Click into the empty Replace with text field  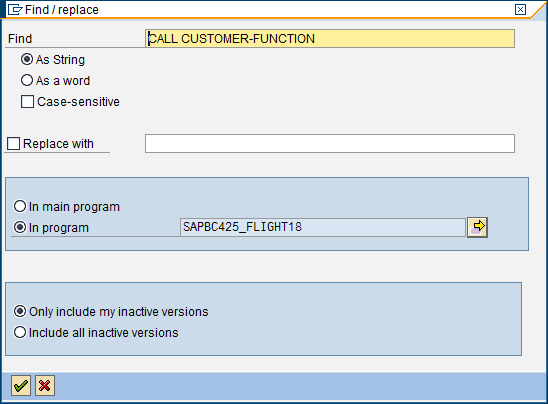click(x=330, y=143)
